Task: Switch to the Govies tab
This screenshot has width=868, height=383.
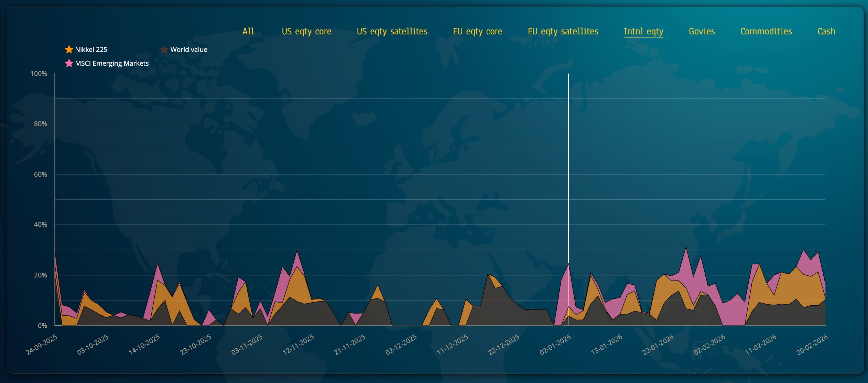Action: point(702,31)
